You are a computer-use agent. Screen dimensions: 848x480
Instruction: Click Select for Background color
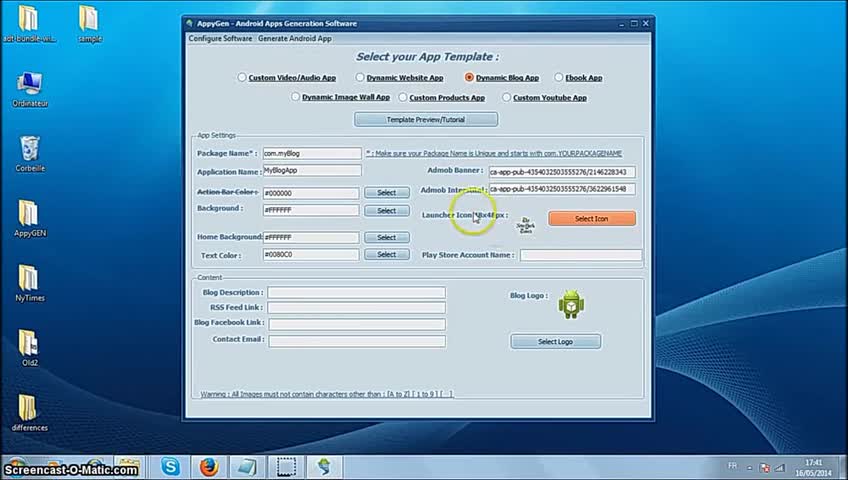387,211
